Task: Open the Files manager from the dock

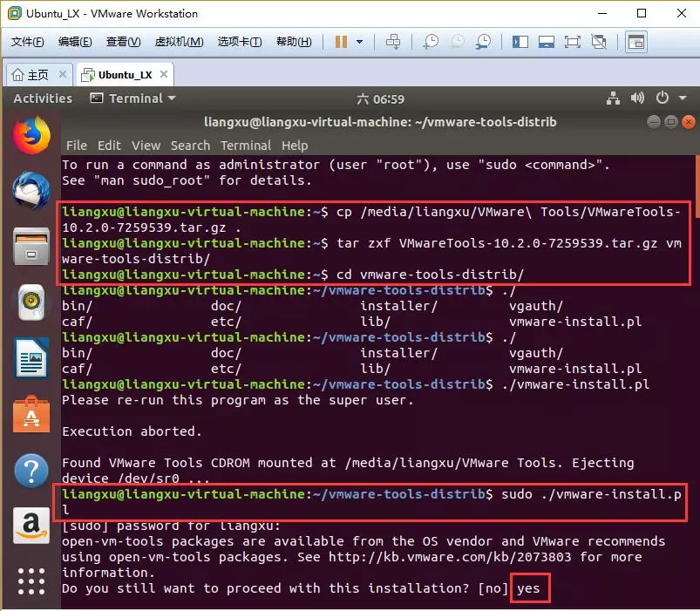Action: (31, 247)
